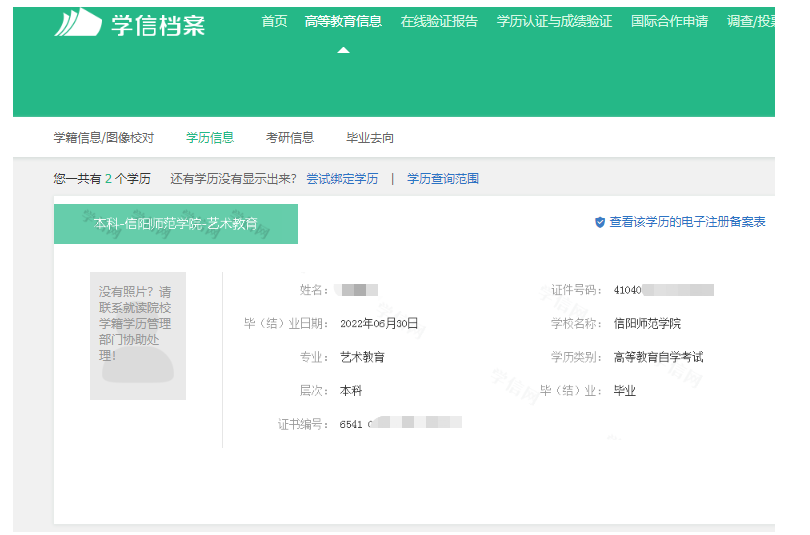
Task: Open the 毕业去向 tab
Action: click(370, 138)
